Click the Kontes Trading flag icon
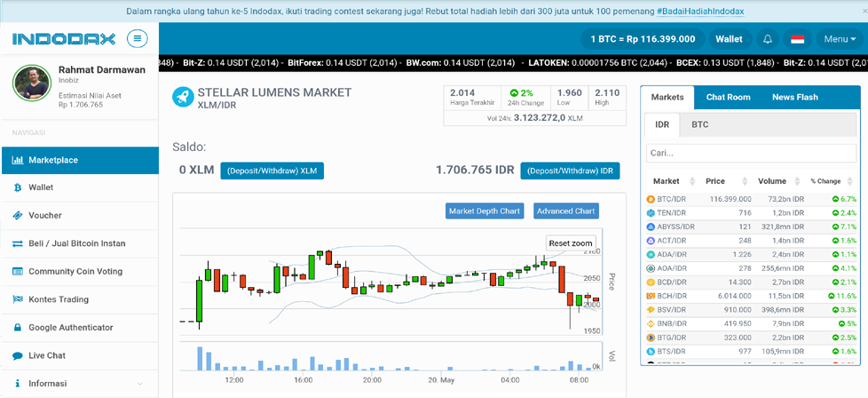Image resolution: width=868 pixels, height=398 pixels. [17, 299]
